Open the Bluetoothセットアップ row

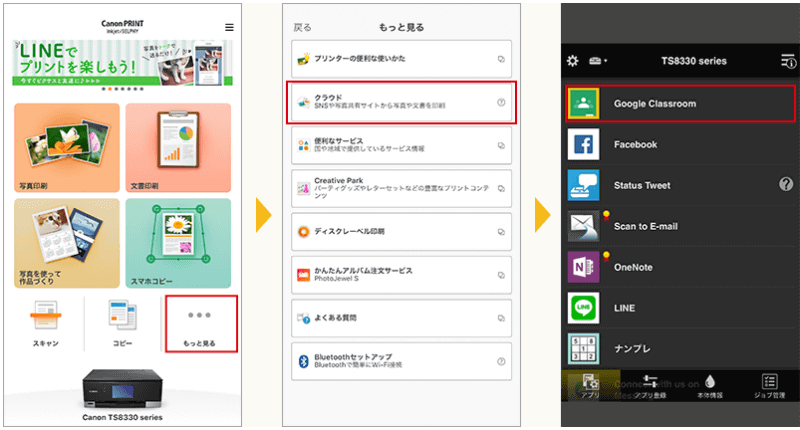point(402,361)
